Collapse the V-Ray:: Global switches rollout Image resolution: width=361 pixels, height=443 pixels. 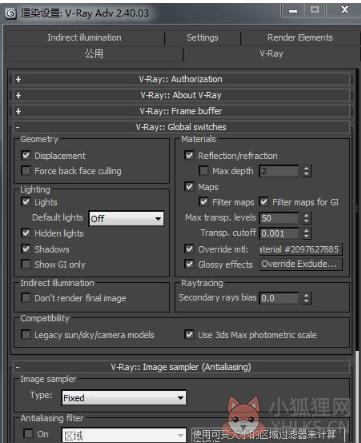[181, 127]
